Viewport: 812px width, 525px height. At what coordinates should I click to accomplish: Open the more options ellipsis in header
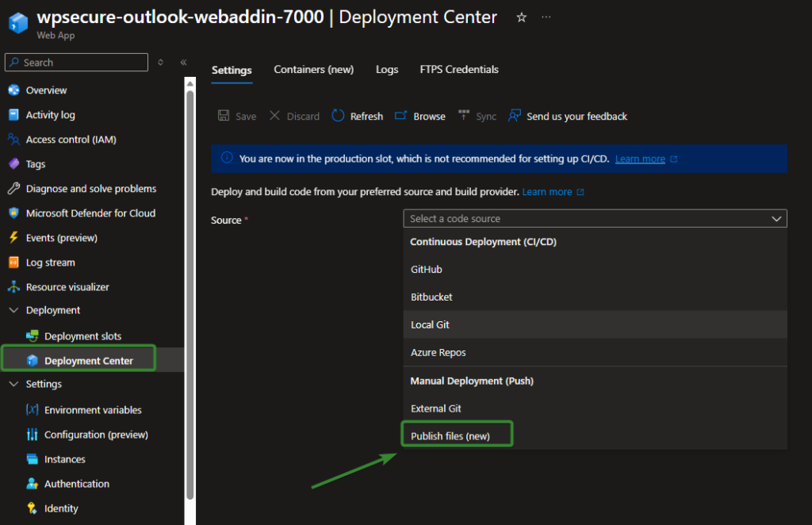(546, 17)
